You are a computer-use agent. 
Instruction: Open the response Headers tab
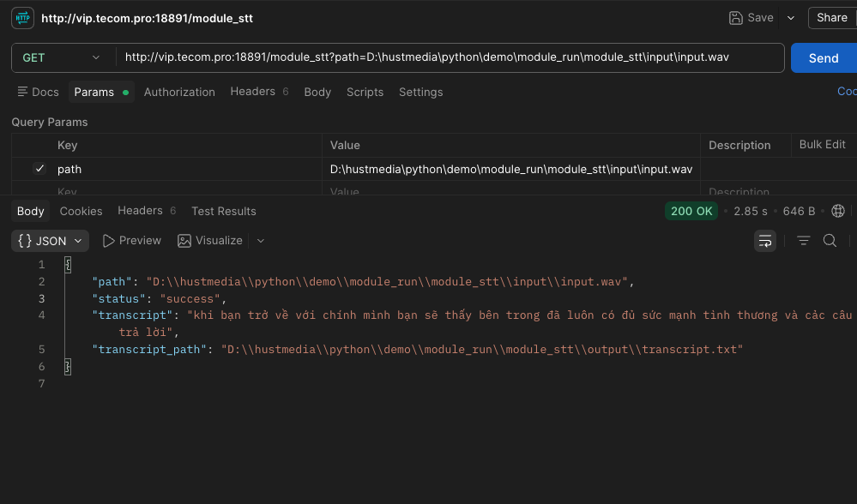pos(147,212)
